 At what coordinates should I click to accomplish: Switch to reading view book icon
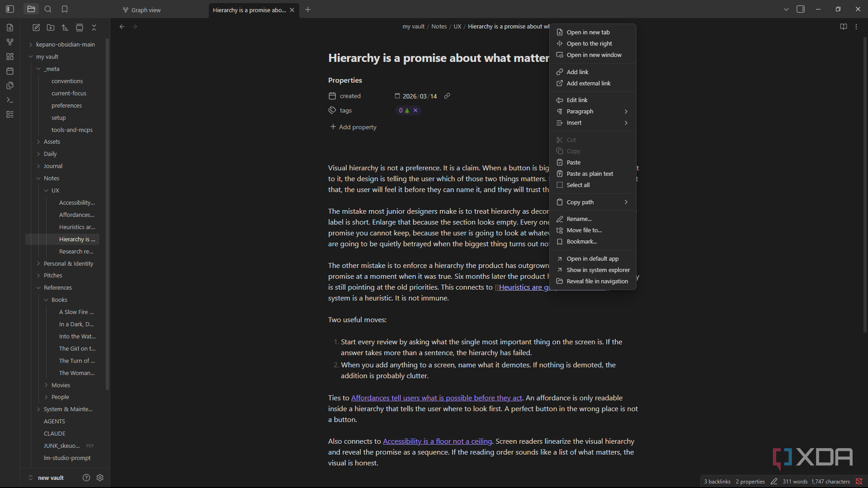click(844, 27)
